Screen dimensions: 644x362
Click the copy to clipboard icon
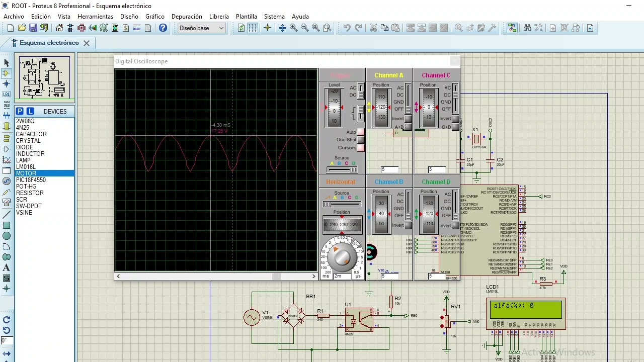tap(384, 28)
